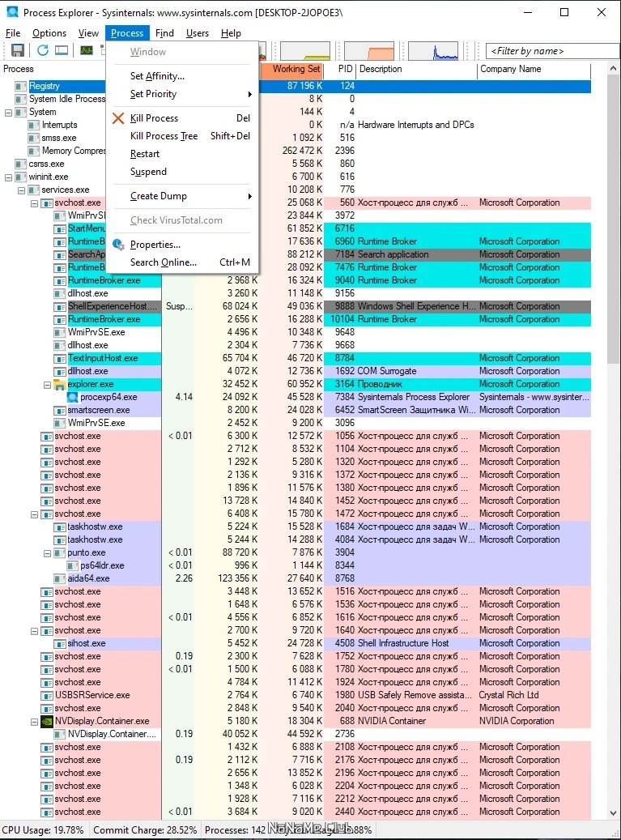Sort by the Working Set column header

click(296, 69)
